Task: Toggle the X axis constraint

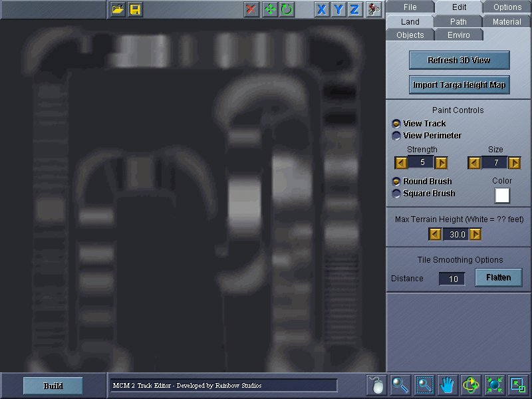Action: point(322,9)
